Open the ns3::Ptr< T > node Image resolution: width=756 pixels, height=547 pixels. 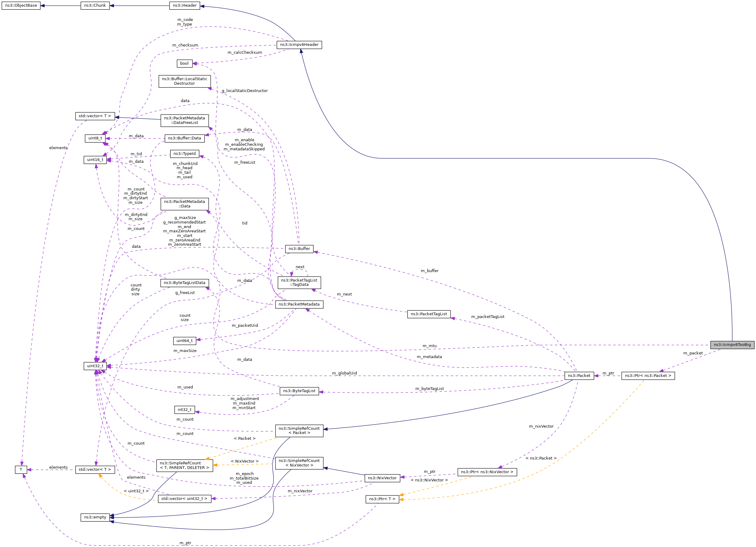click(382, 499)
